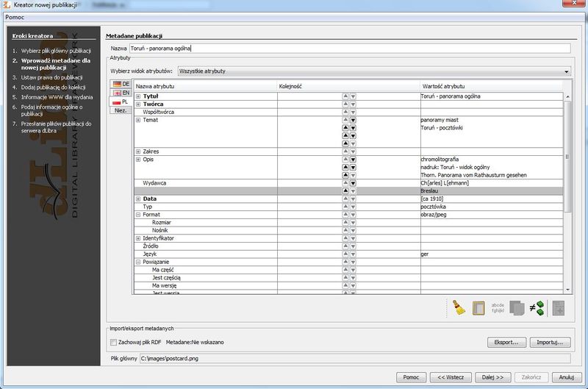The height and width of the screenshot is (389, 588).
Task: Click the down arrow in the Tytuł row
Action: [x=353, y=96]
